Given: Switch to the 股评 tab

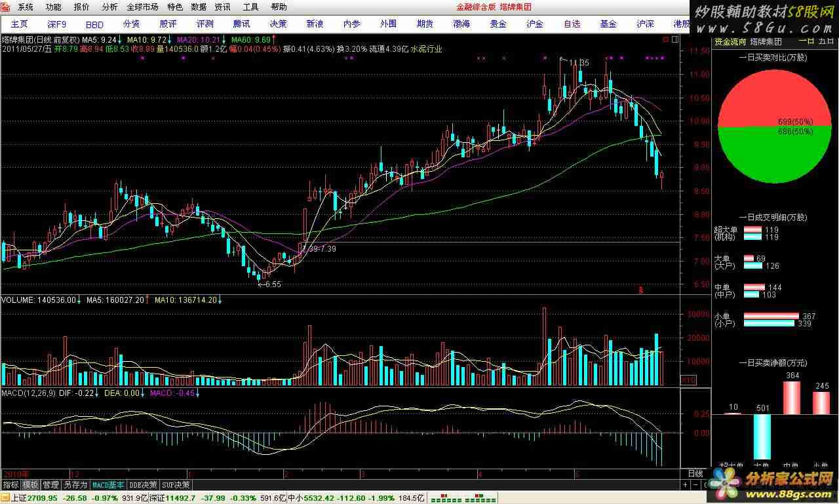Looking at the screenshot, I should pos(168,24).
